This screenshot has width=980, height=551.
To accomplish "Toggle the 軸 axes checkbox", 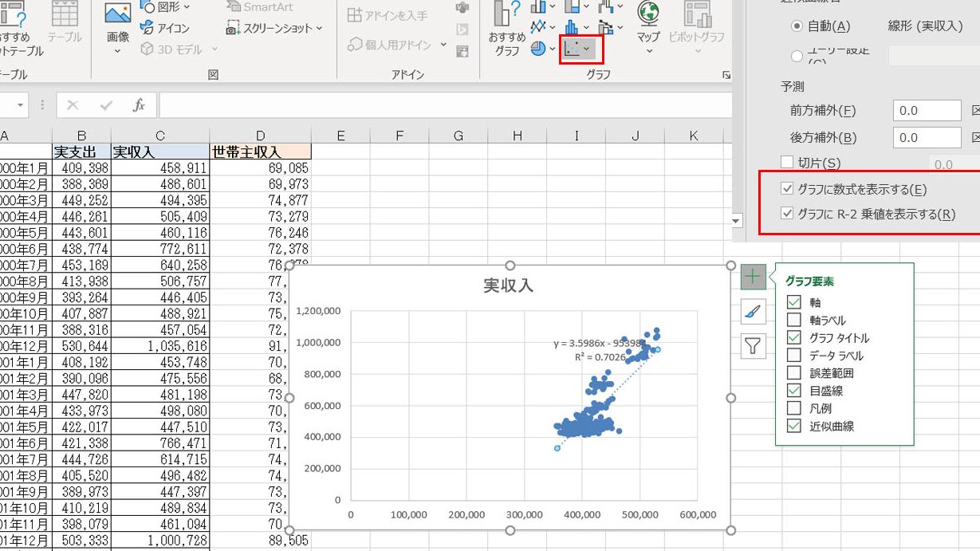I will click(794, 302).
